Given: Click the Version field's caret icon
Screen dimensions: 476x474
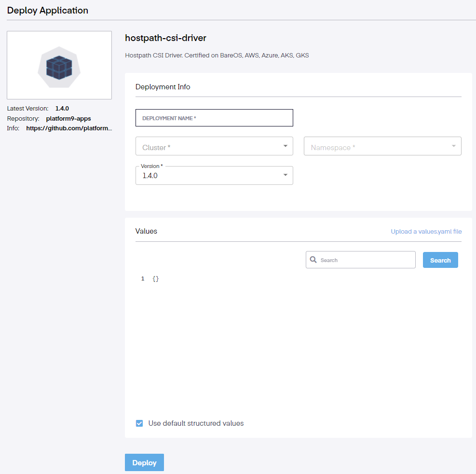Looking at the screenshot, I should pyautogui.click(x=285, y=175).
